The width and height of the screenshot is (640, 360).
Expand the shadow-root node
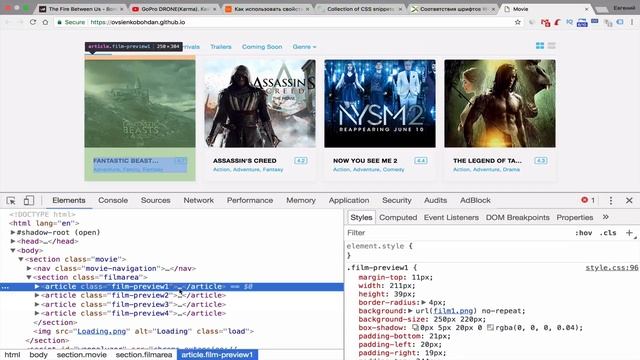tap(13, 232)
